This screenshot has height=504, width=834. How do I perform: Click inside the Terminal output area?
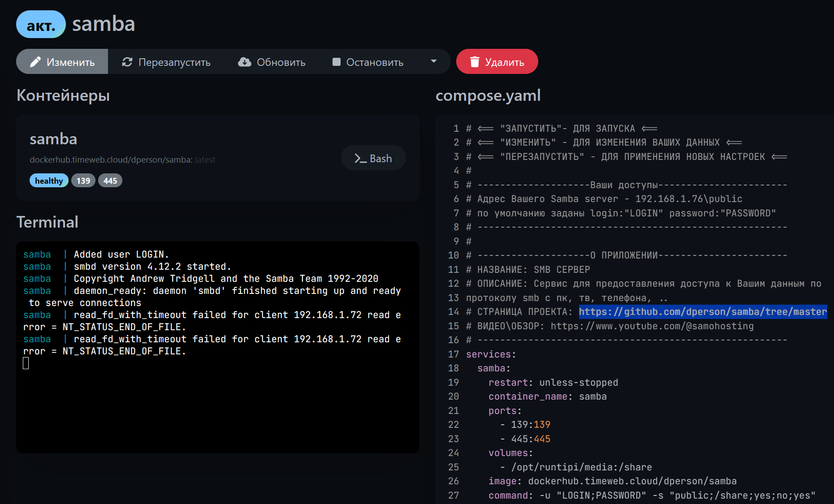[x=218, y=403]
